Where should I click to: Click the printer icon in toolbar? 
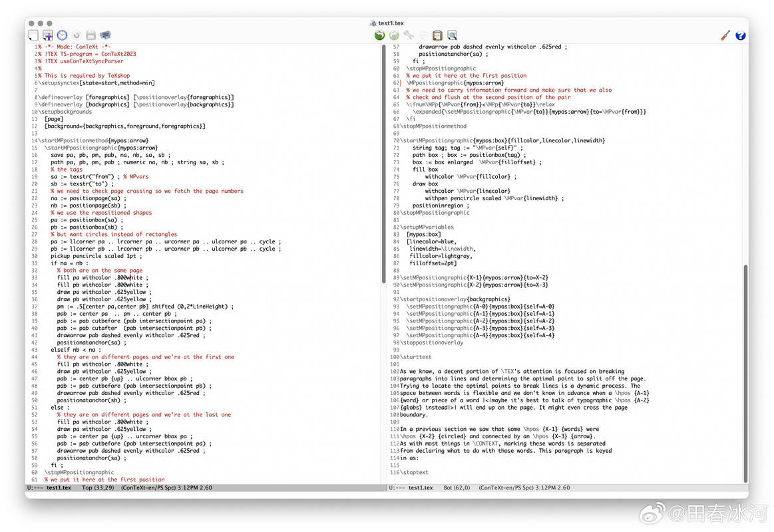click(x=105, y=35)
